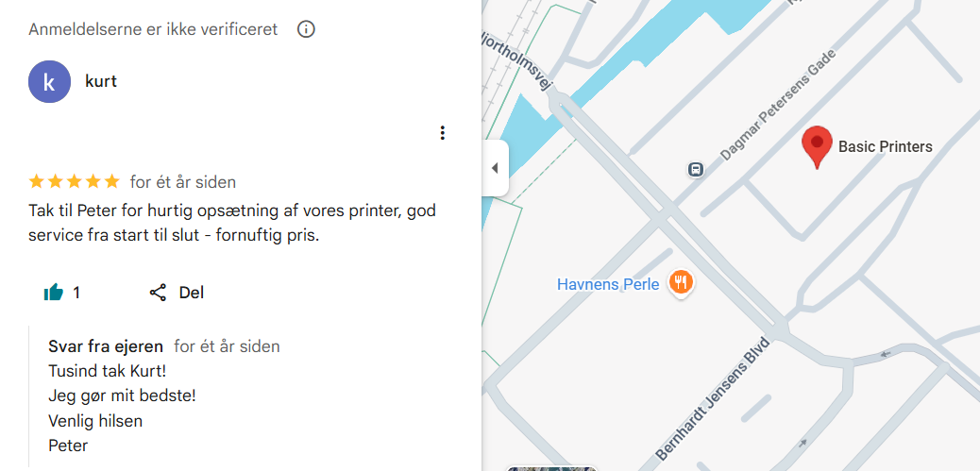Click the transit station icon on the map
The height and width of the screenshot is (471, 980).
click(696, 170)
